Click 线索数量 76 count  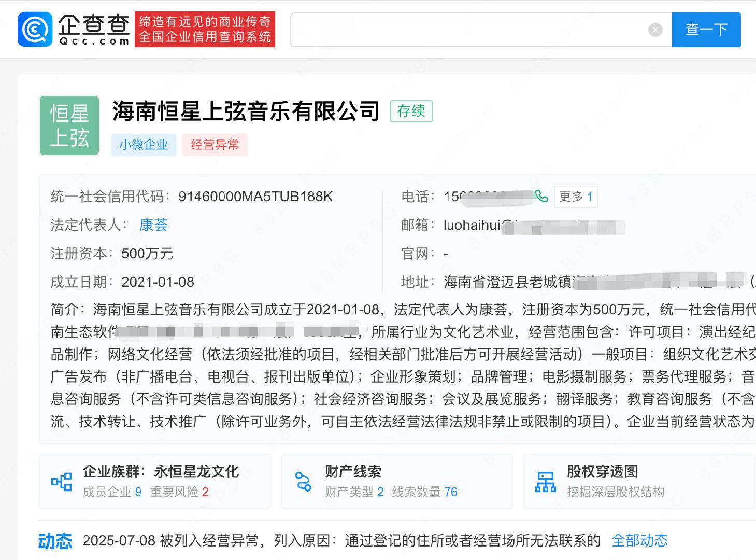(425, 492)
